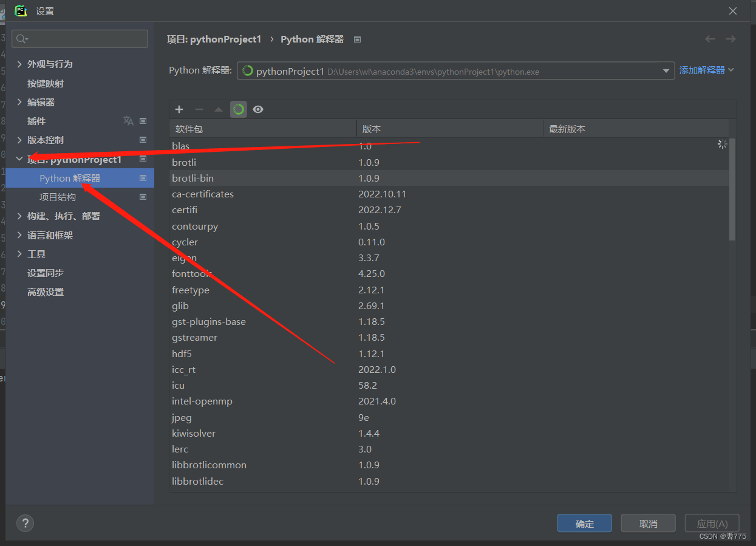
Task: Click the project icon beside 版本控制 row
Action: (143, 140)
